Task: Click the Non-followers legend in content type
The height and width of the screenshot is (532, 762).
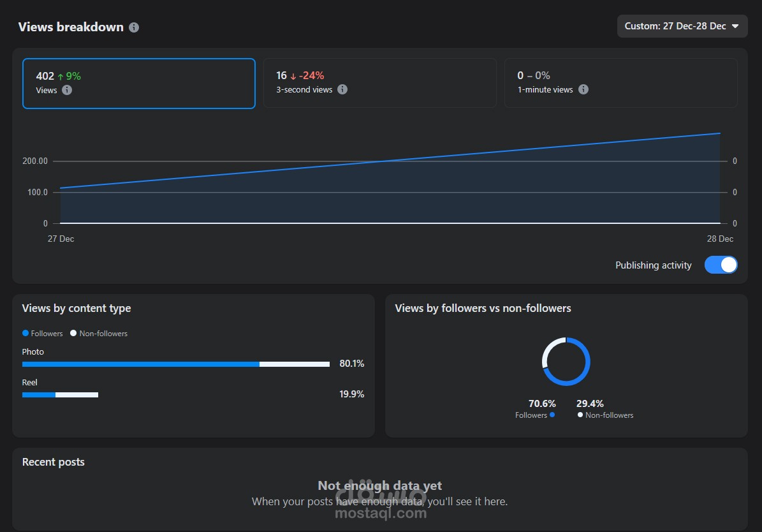Action: tap(99, 333)
